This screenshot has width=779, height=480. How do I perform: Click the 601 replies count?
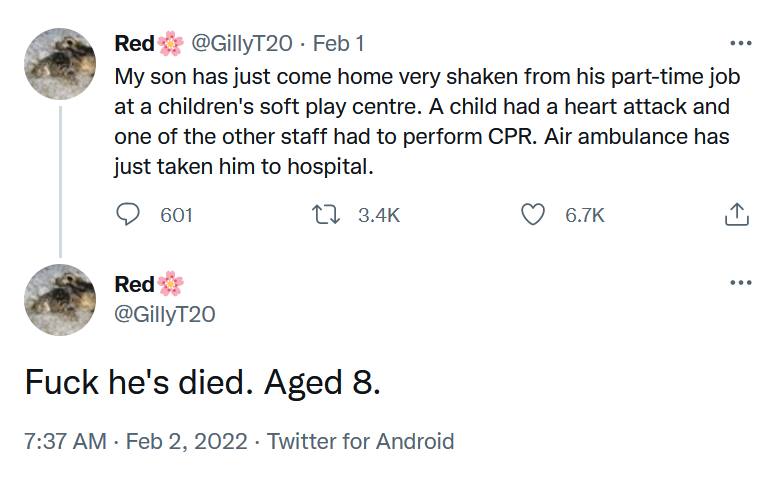(176, 214)
